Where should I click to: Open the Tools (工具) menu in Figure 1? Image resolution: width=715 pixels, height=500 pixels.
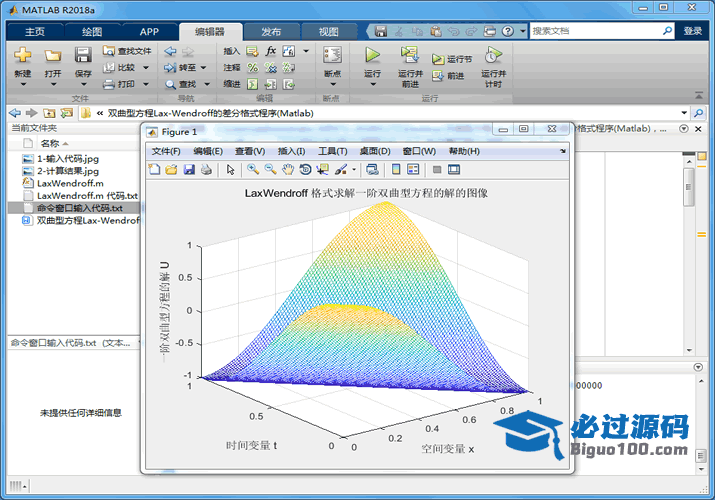pos(332,151)
